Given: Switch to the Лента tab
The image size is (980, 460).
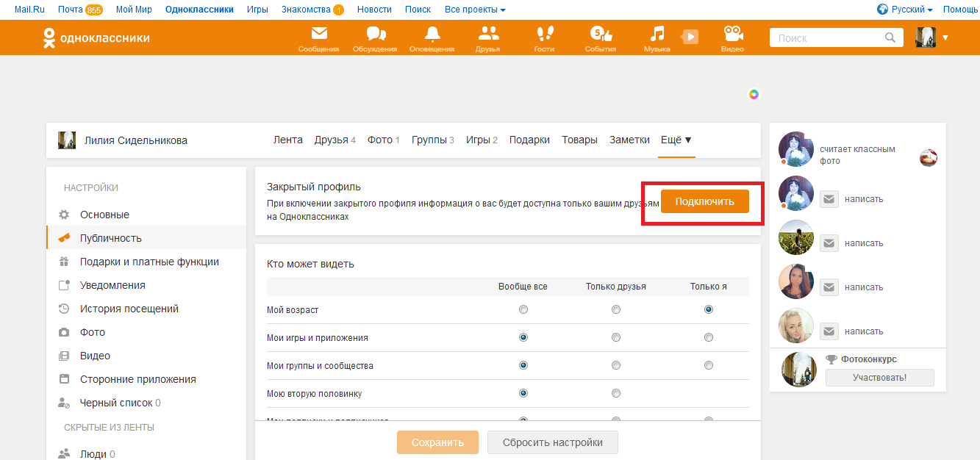Looking at the screenshot, I should (x=287, y=140).
